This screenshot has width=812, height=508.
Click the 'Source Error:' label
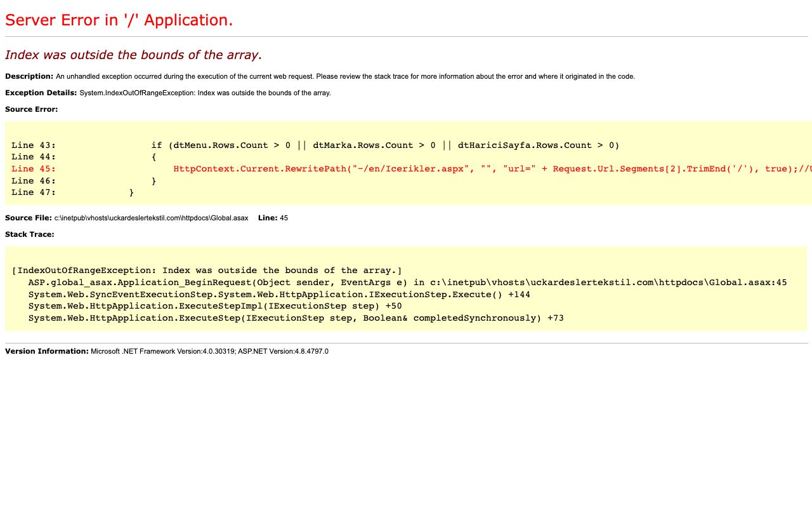point(31,109)
